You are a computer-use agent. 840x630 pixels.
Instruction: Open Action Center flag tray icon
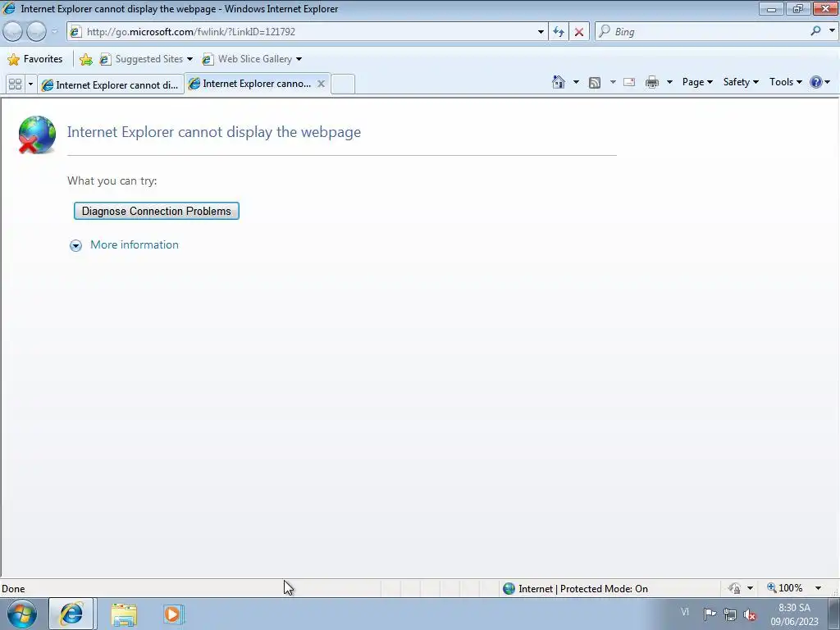pyautogui.click(x=710, y=614)
